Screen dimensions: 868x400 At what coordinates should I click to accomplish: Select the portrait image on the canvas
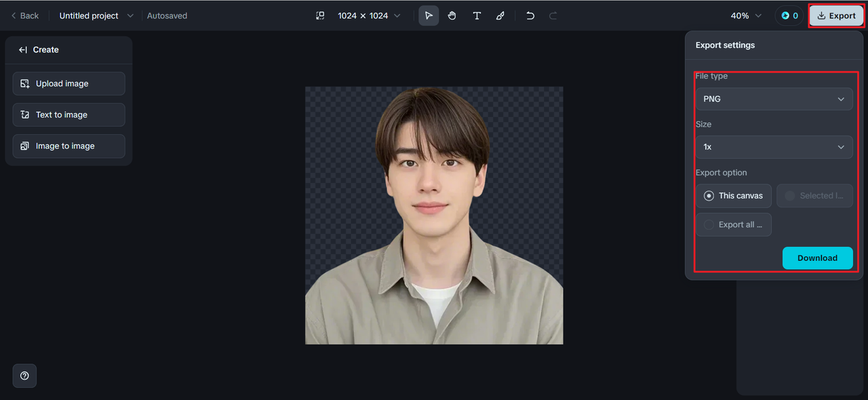pos(434,216)
